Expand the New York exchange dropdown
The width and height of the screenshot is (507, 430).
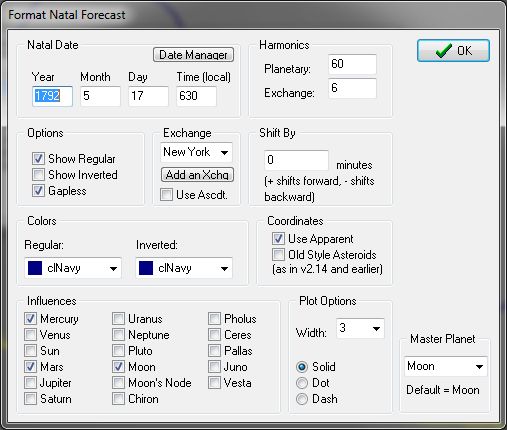196,152
